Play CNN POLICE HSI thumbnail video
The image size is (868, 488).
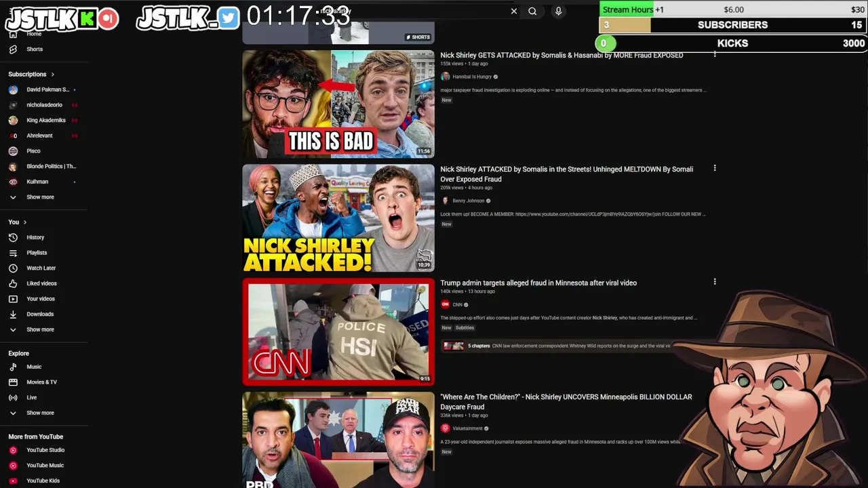pos(338,331)
